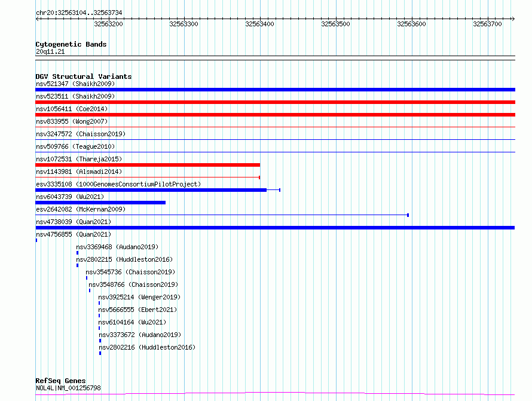The image size is (532, 401).
Task: Select nsv3545736 (Chaisson2019) label
Action: [130, 272]
